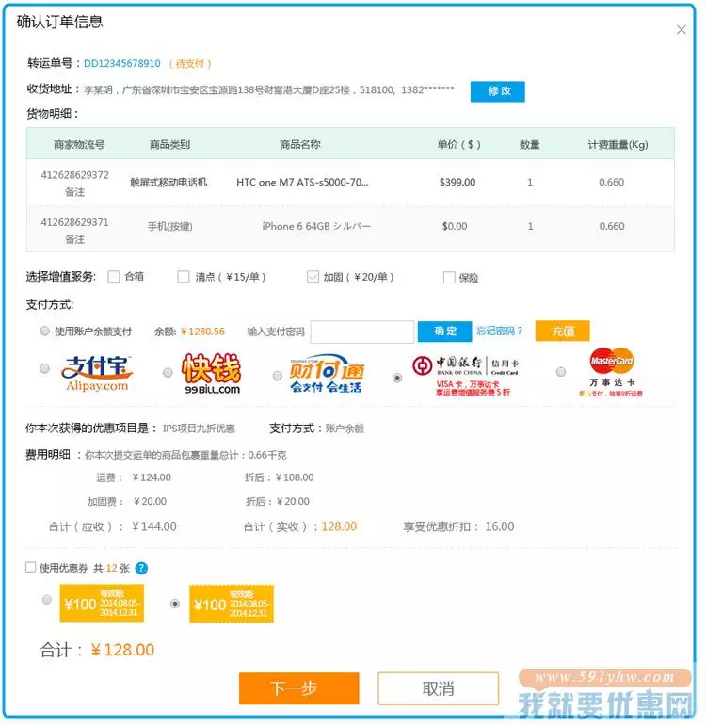Click the 合计 (实收) 128.00 value
The height and width of the screenshot is (728, 706).
(x=339, y=526)
